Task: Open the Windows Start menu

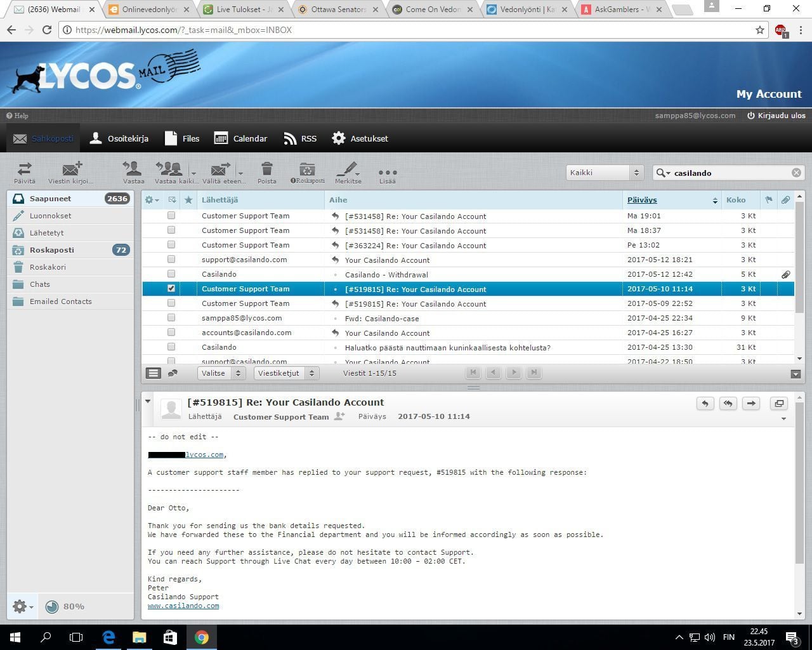Action: [x=15, y=637]
